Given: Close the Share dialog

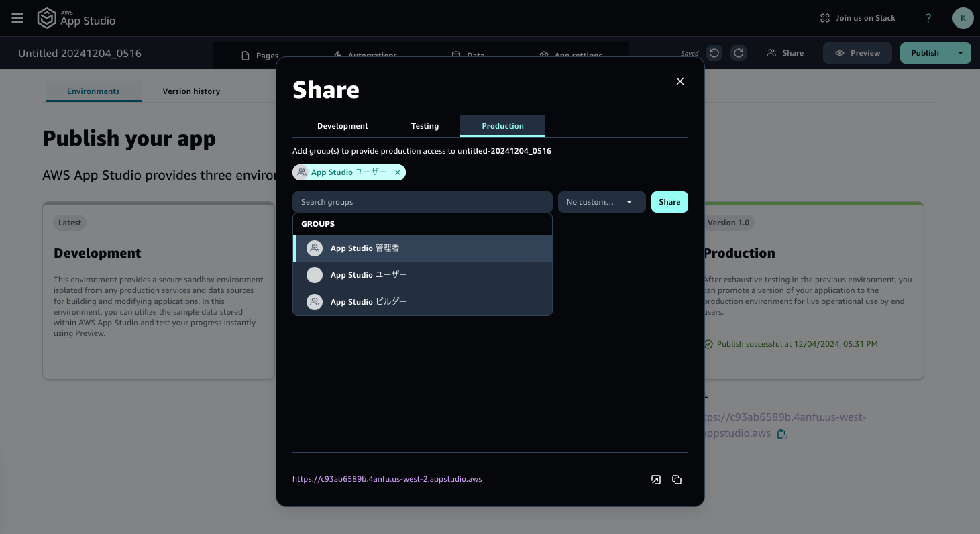Looking at the screenshot, I should tap(679, 81).
